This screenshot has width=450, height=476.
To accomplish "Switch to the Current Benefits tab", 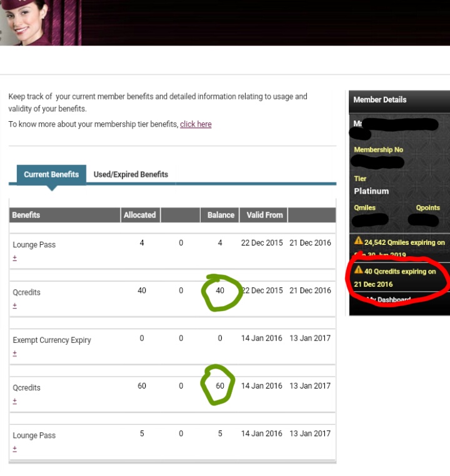I will click(x=51, y=174).
